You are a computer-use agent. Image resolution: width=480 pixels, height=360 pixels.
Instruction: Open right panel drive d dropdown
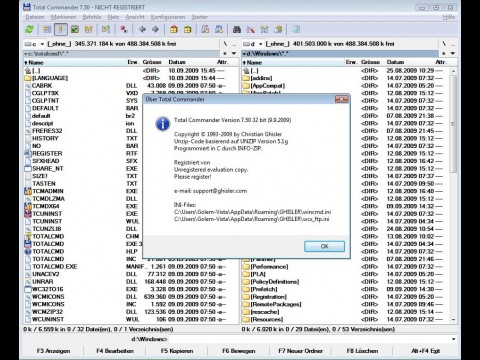(253, 44)
